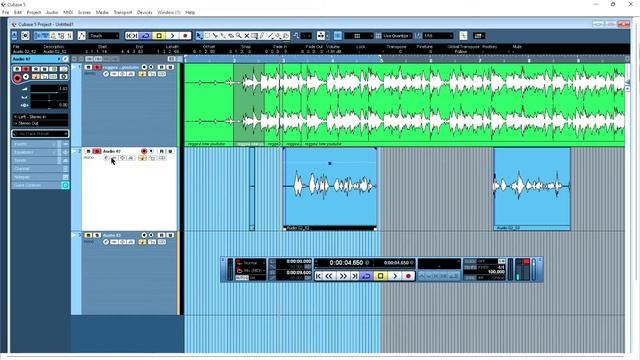Click the toolbar Stop button
The height and width of the screenshot is (360, 640).
pyautogui.click(x=159, y=36)
